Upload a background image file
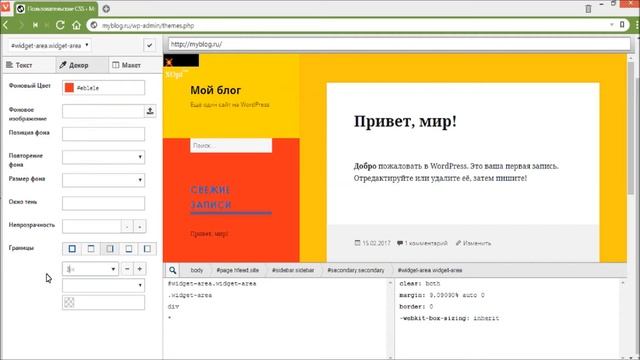640x360 pixels. [x=150, y=111]
